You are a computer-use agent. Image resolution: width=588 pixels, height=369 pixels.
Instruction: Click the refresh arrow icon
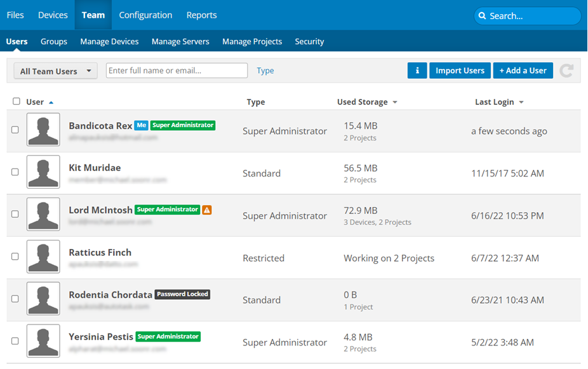point(566,70)
